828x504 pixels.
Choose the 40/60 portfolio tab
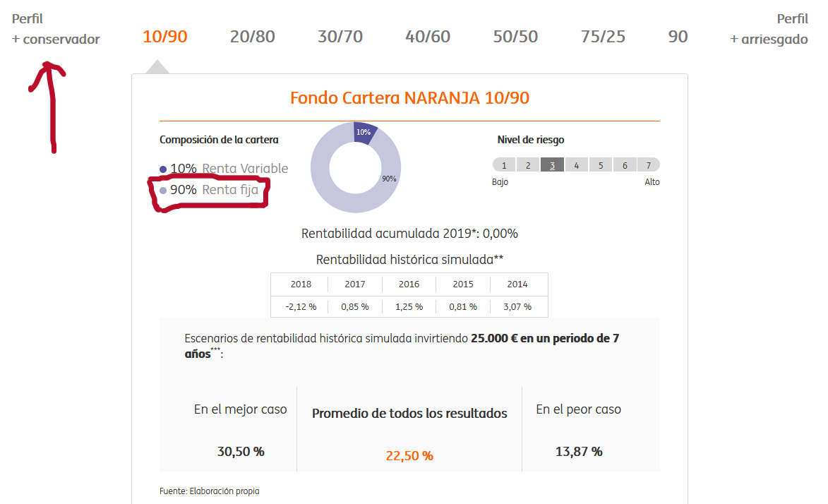coord(428,37)
